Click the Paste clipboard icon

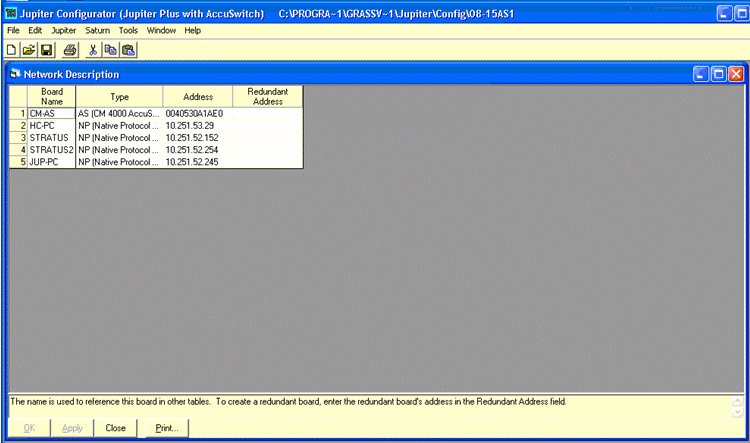[x=128, y=50]
